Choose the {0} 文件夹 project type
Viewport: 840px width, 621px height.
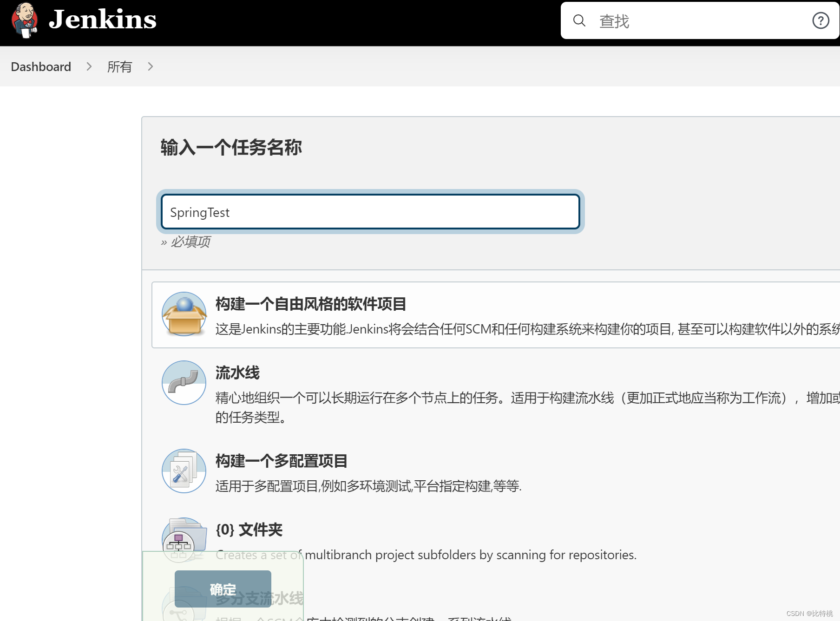point(249,529)
